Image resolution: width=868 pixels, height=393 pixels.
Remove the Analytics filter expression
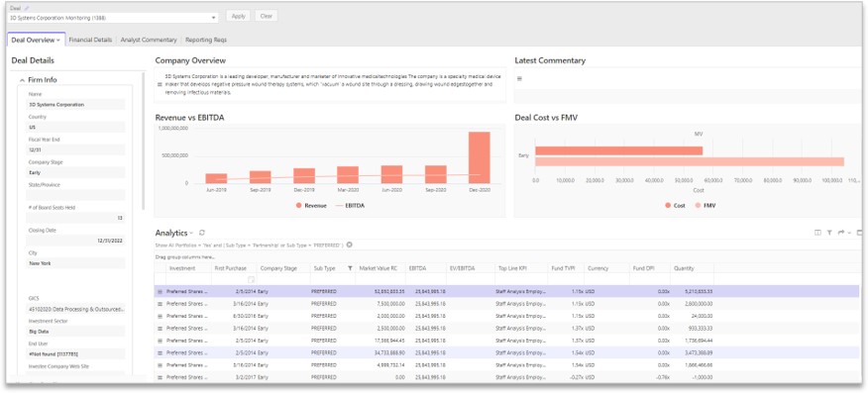(350, 245)
